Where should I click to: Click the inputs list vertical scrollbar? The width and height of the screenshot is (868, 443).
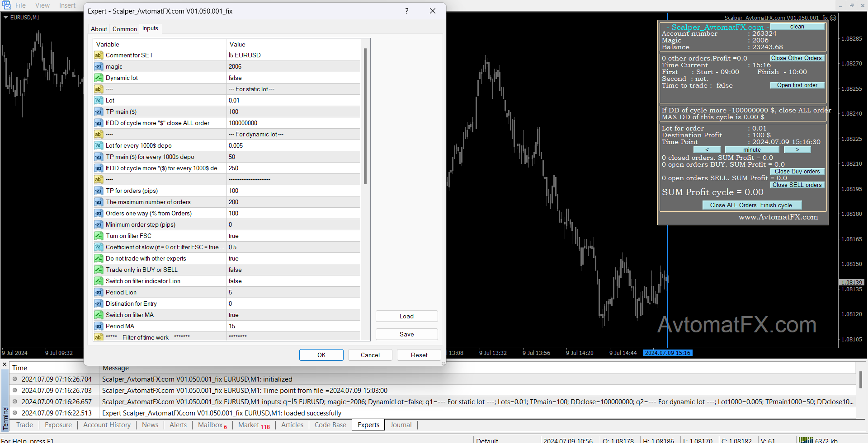click(365, 117)
